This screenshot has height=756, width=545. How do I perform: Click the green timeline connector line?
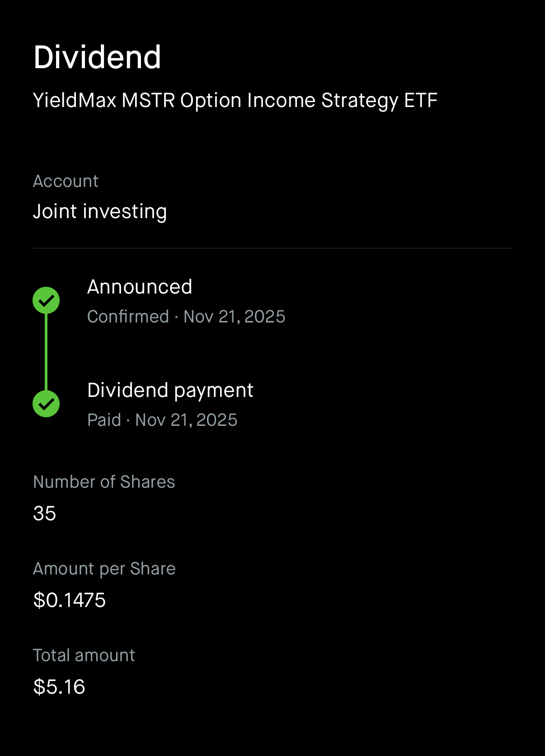pyautogui.click(x=46, y=352)
